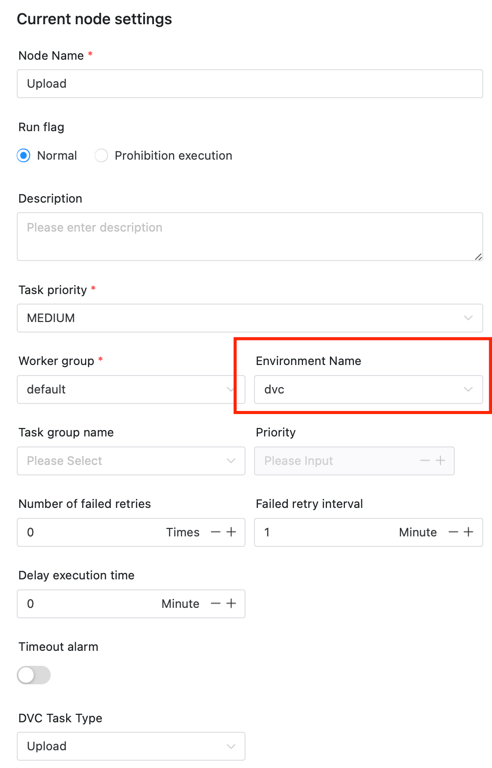Screen dimensions: 492x768
Task: Open the Worker group default dropdown
Action: 131,389
